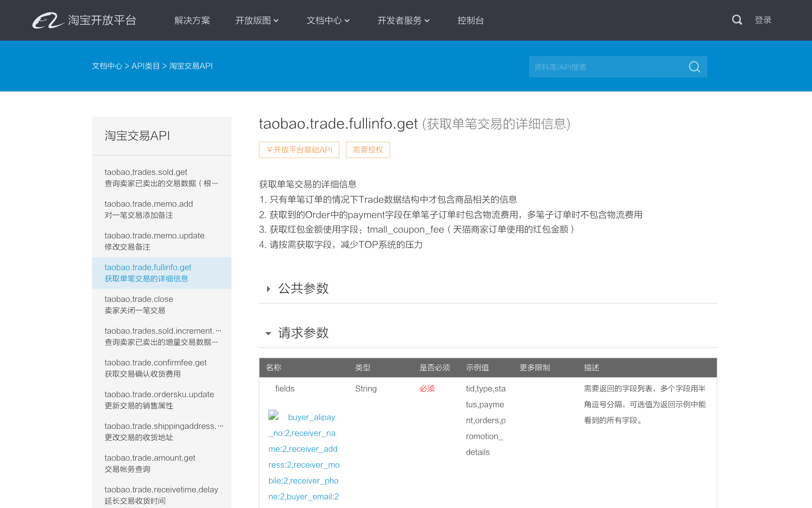Click the taobao.trade.fullinfo.get page title
The width and height of the screenshot is (812, 508).
338,124
